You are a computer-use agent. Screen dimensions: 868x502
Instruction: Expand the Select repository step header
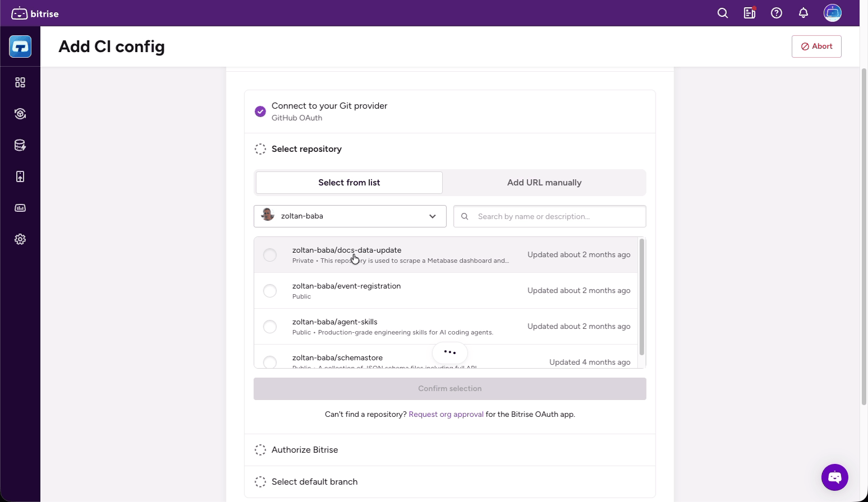(450, 149)
